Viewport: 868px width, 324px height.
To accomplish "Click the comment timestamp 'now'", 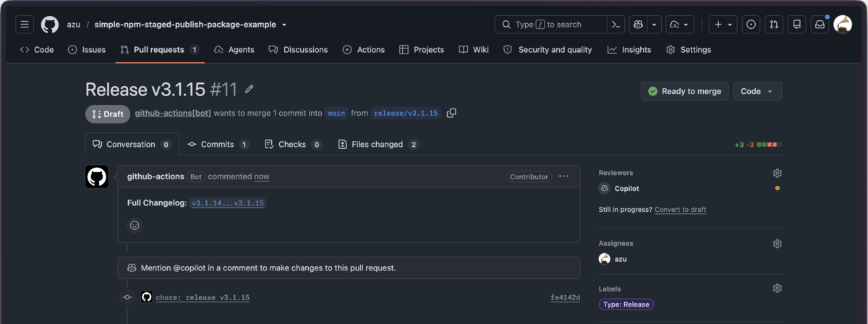I will coord(262,176).
